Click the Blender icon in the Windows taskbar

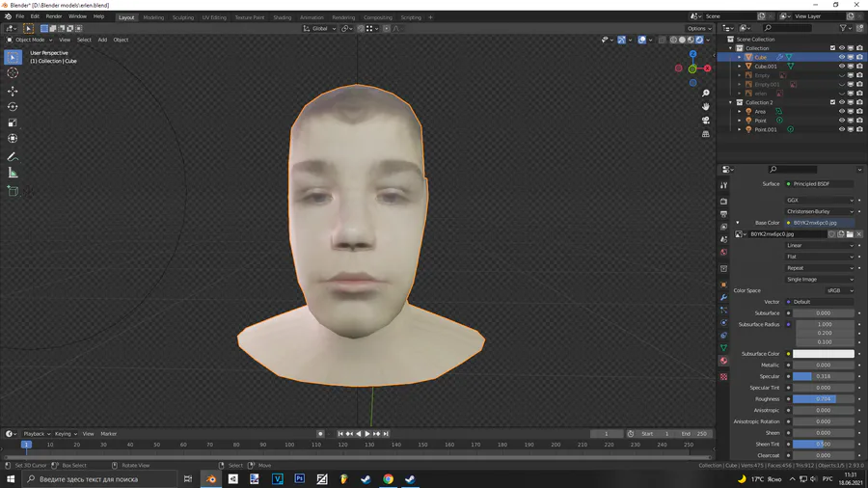point(211,479)
